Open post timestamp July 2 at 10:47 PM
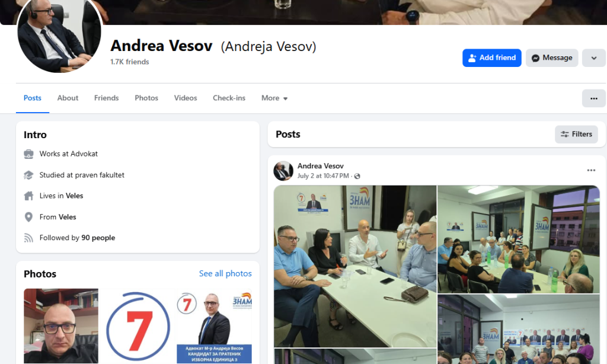 click(323, 176)
